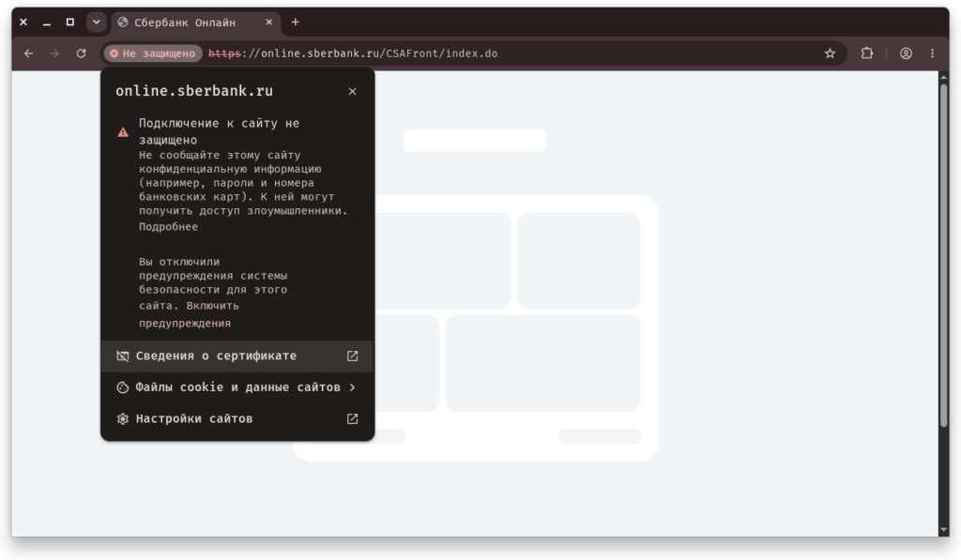Select the Сбербанк Онлайн tab

(195, 23)
